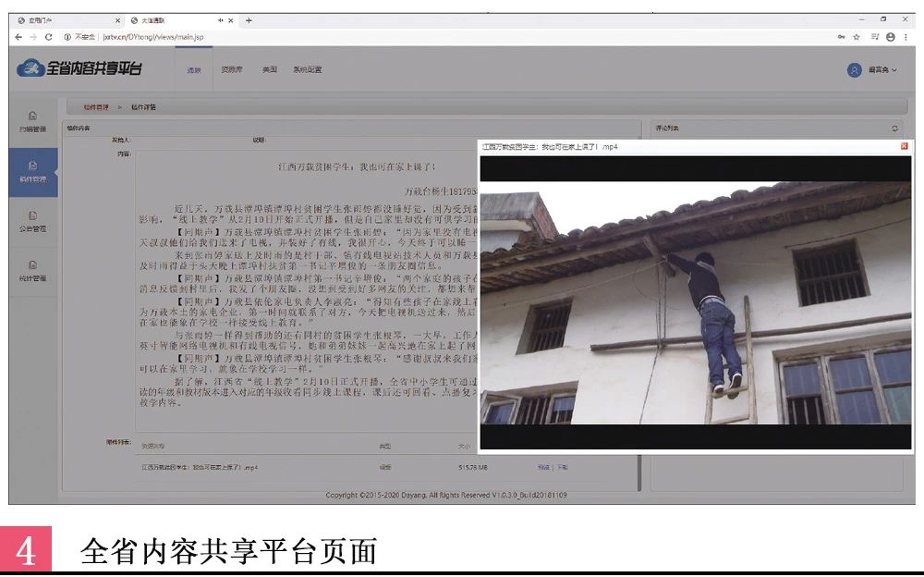Click the blue user avatar icon
Screen dimensions: 924x577
point(854,69)
